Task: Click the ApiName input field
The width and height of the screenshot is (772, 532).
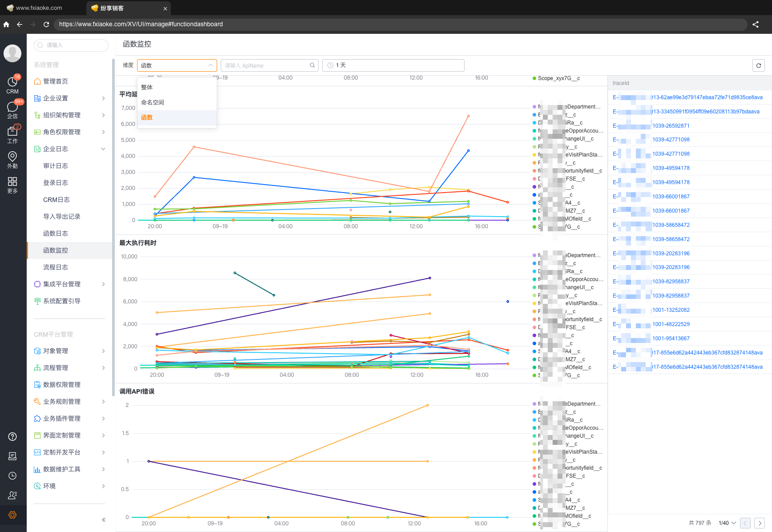Action: click(270, 65)
